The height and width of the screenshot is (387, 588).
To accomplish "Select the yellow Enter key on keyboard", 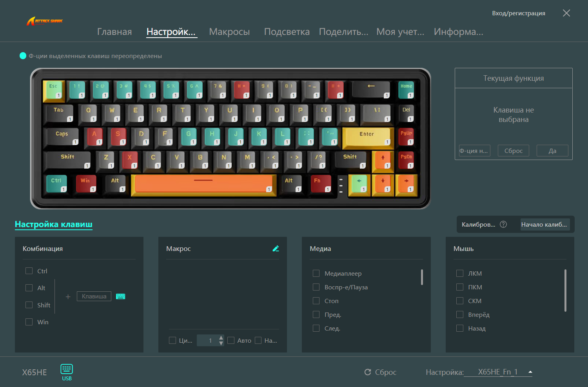I will tap(367, 138).
